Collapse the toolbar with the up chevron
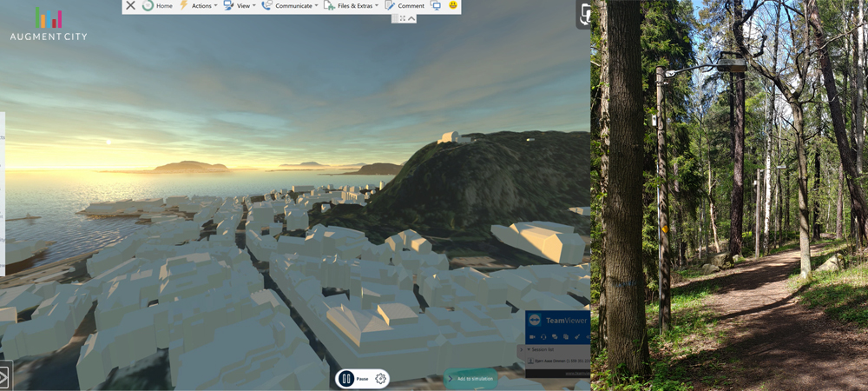This screenshot has width=868, height=391. point(411,18)
